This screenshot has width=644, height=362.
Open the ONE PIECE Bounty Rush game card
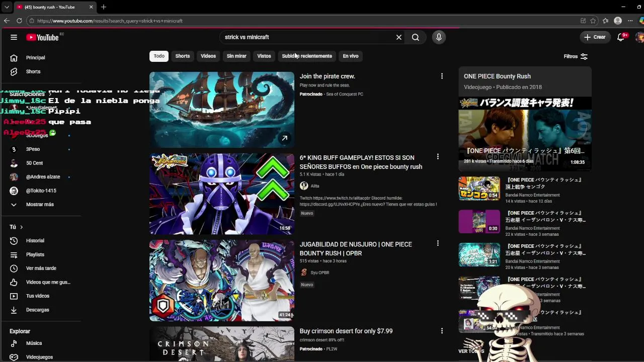click(525, 81)
